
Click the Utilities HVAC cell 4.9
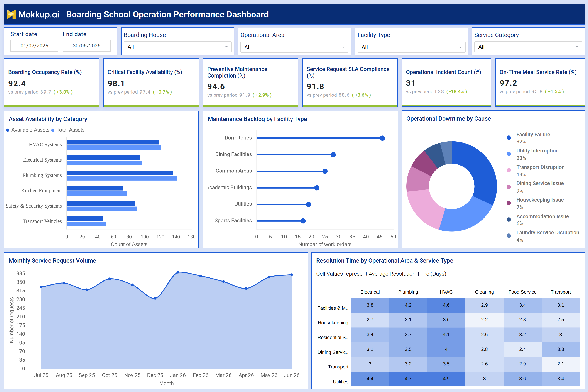(x=446, y=378)
